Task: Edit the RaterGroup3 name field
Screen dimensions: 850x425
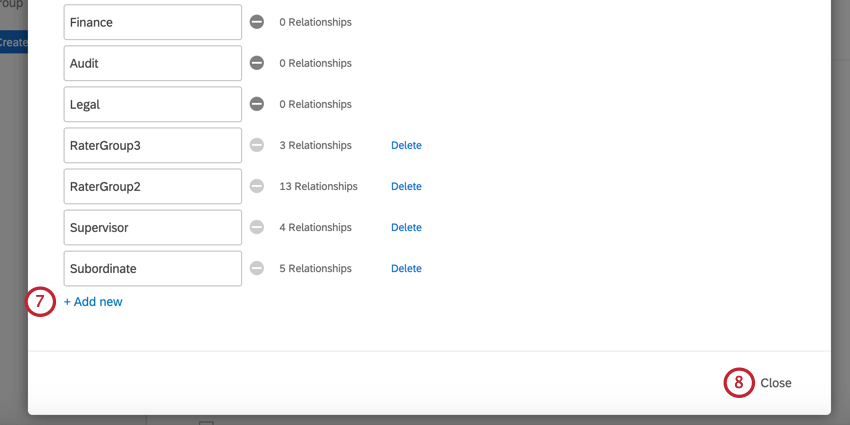Action: (153, 145)
